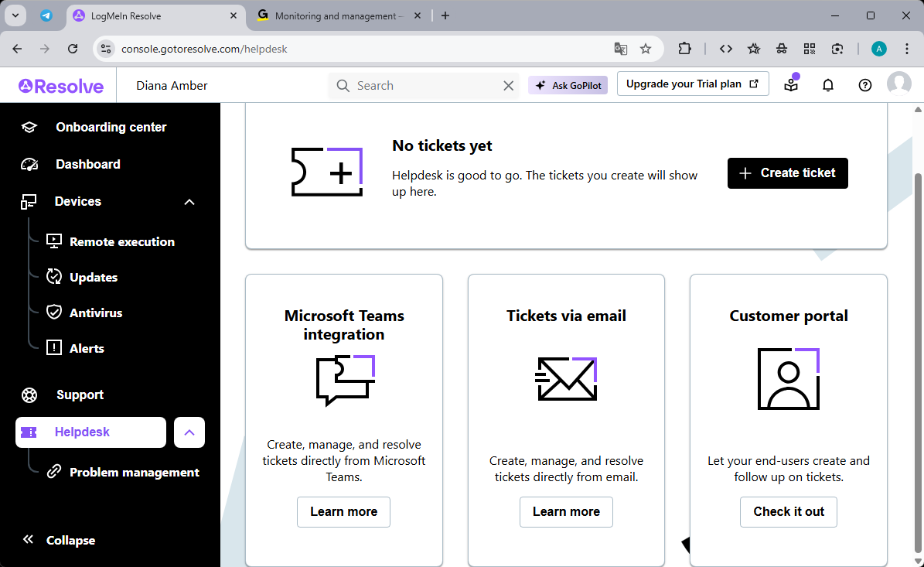View device Alerts

coord(87,348)
